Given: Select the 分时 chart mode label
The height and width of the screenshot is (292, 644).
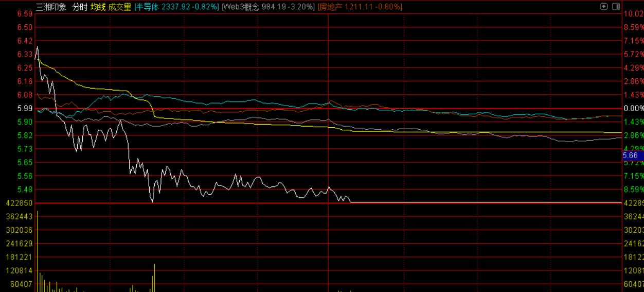Looking at the screenshot, I should click(x=80, y=7).
